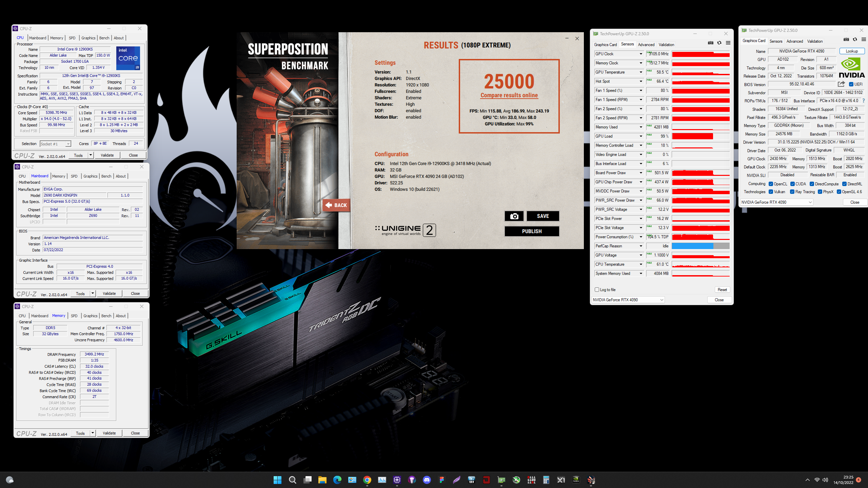This screenshot has width=868, height=488.
Task: Click the SAVE button in Superposition
Action: tap(543, 216)
